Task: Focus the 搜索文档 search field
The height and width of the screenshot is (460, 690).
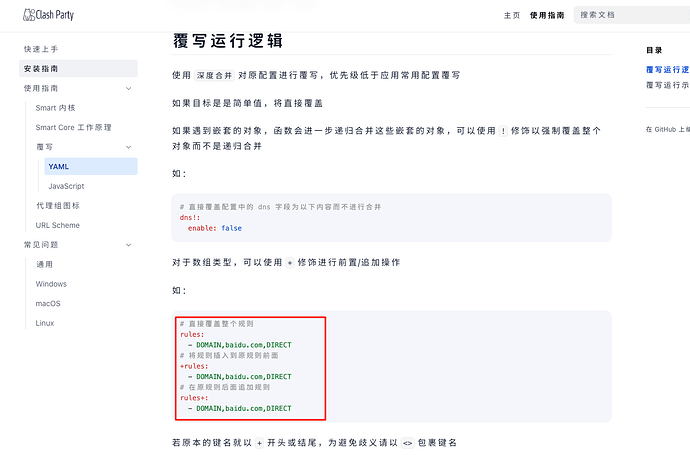Action: (632, 15)
